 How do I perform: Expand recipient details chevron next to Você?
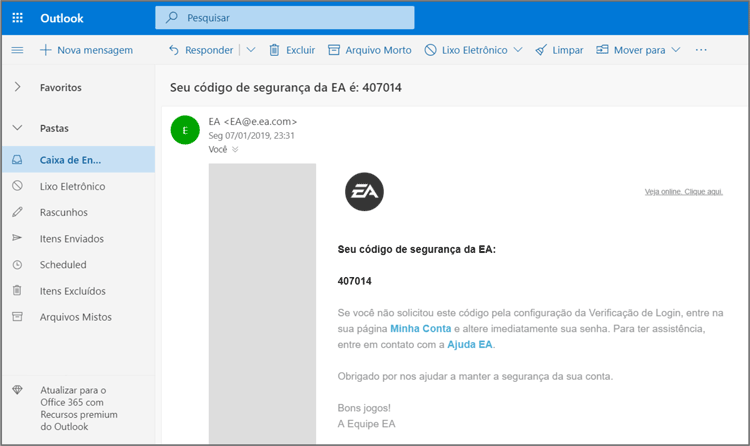coord(235,149)
